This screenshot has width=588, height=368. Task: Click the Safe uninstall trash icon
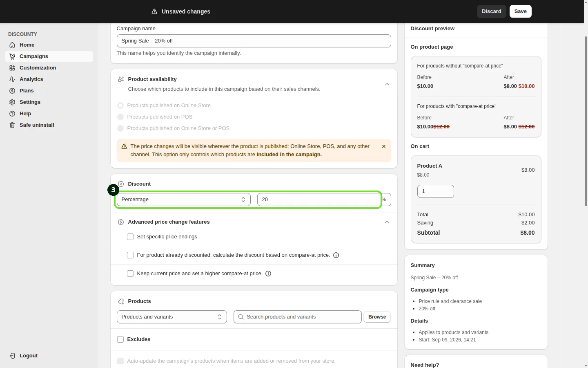tap(12, 125)
